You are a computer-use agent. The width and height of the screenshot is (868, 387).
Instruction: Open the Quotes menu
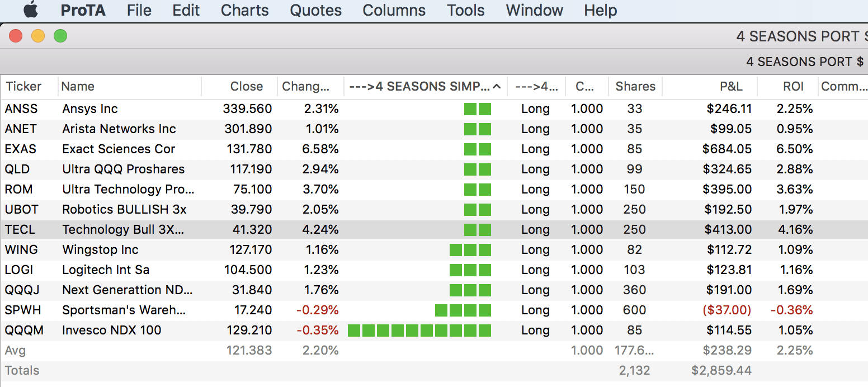click(x=315, y=10)
